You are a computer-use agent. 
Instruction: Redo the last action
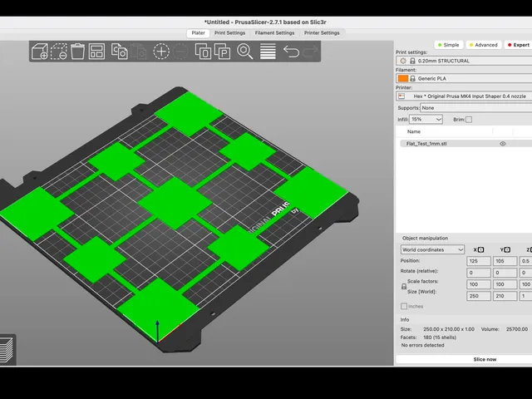coord(310,52)
